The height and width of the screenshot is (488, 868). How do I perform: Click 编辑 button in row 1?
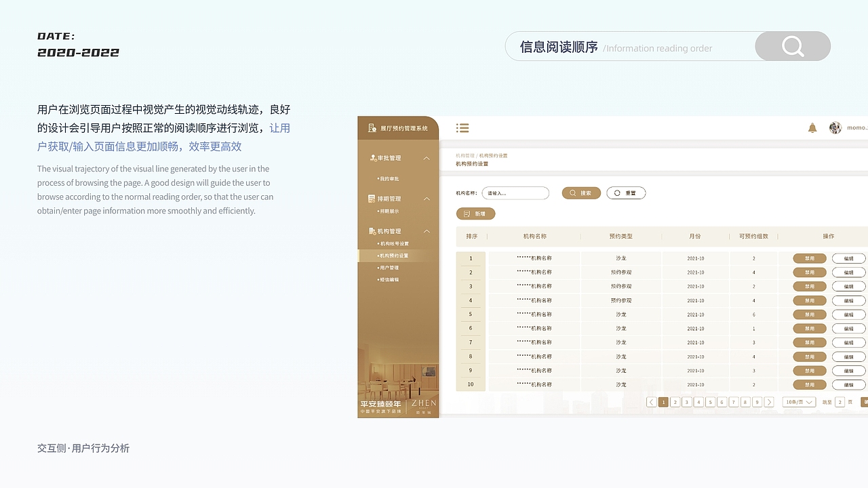click(849, 258)
